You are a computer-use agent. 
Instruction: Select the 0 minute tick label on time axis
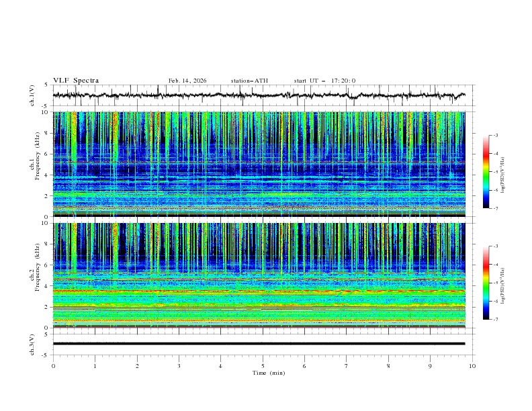(54, 365)
